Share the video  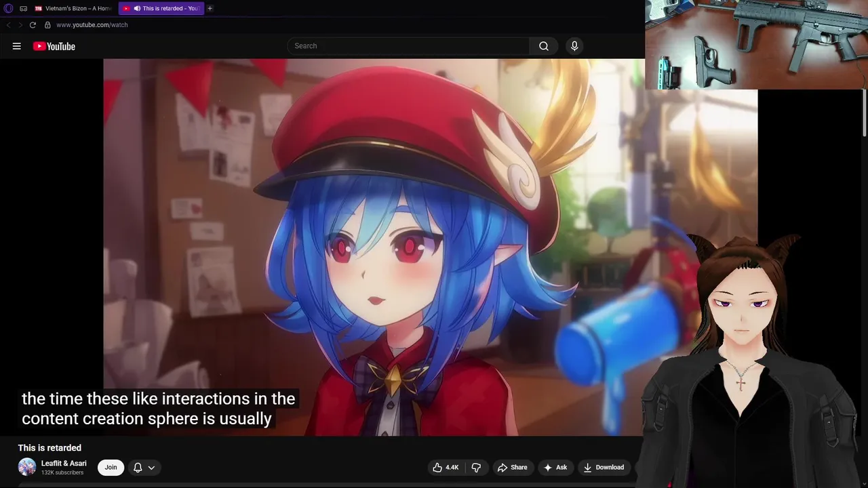(512, 467)
